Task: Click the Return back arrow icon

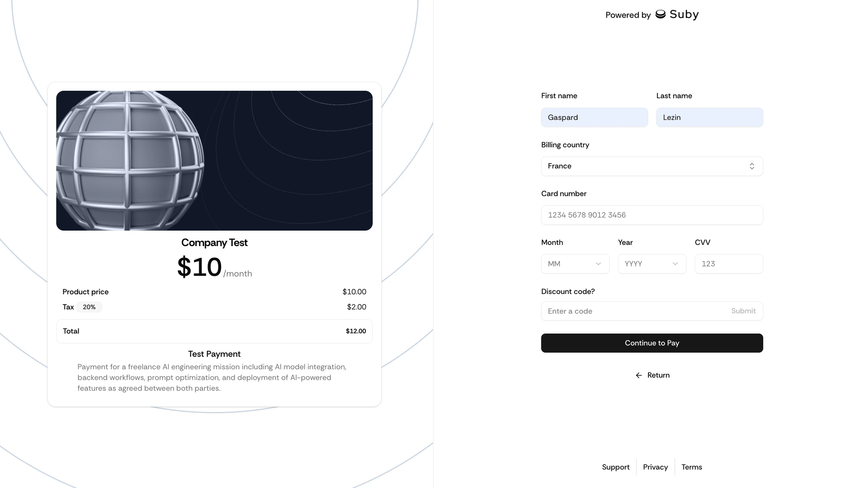Action: (x=639, y=375)
